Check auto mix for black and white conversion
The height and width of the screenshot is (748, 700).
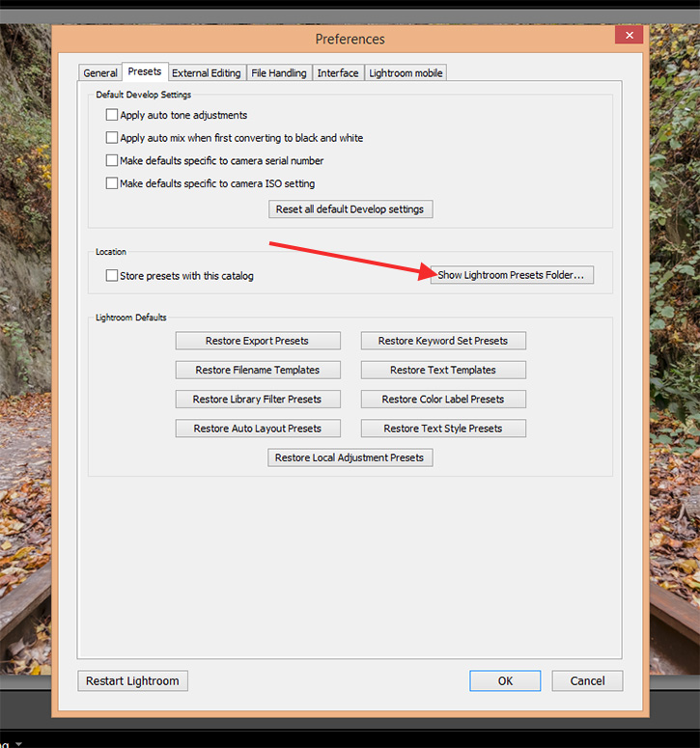click(112, 138)
